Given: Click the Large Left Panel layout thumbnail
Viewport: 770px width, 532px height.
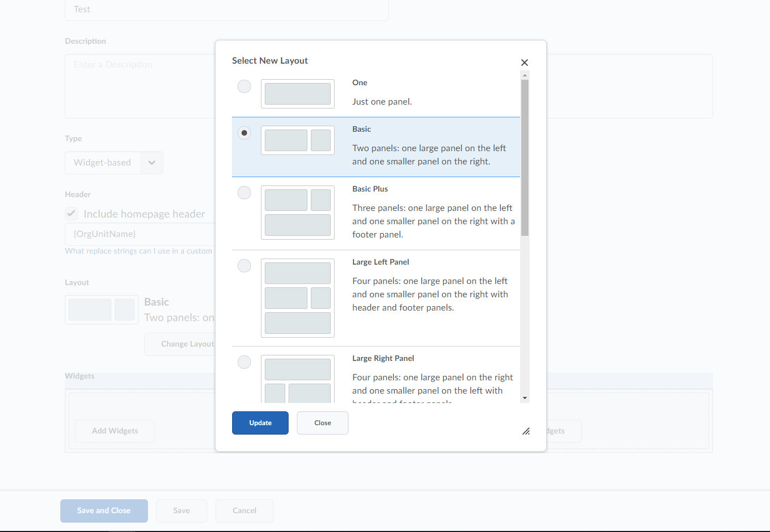Looking at the screenshot, I should click(297, 298).
